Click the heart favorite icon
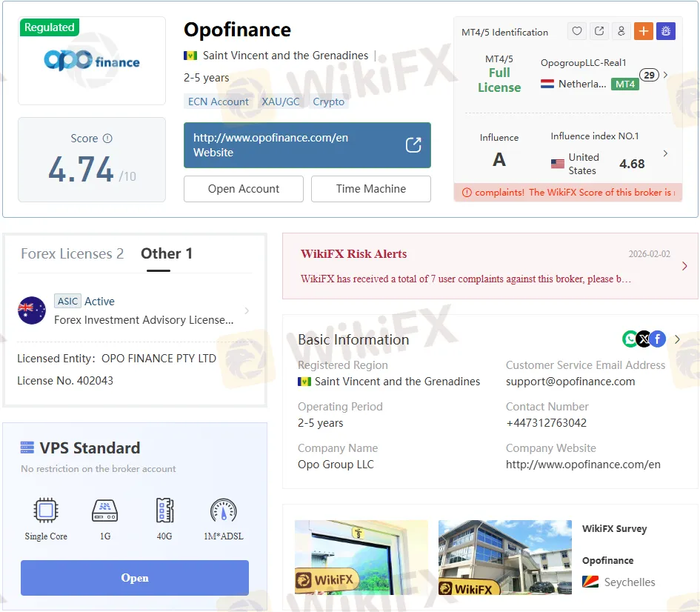 coord(577,31)
